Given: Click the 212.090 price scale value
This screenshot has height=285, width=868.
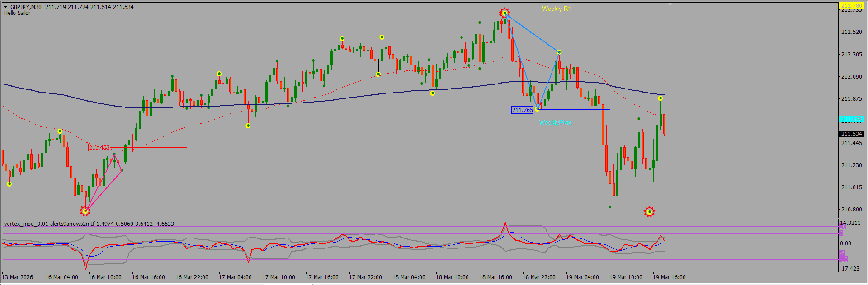Looking at the screenshot, I should pos(851,76).
